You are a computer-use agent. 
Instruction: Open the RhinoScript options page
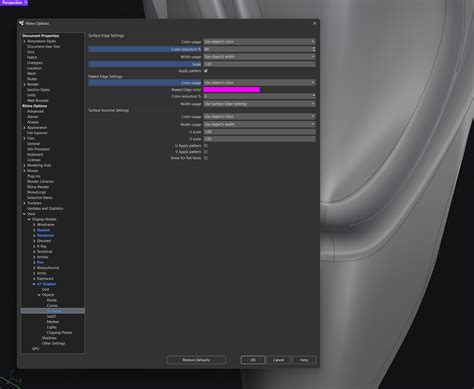pos(37,192)
